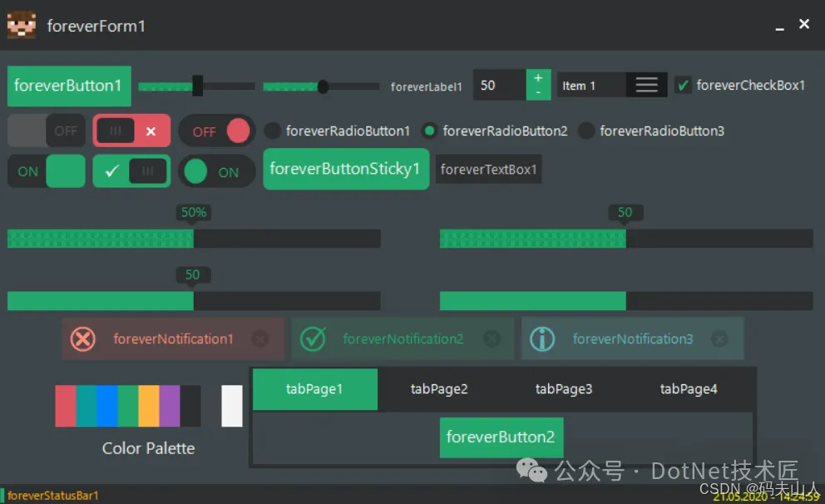Viewport: 825px width, 504px height.
Task: Switch to tabPage3
Action: [564, 389]
